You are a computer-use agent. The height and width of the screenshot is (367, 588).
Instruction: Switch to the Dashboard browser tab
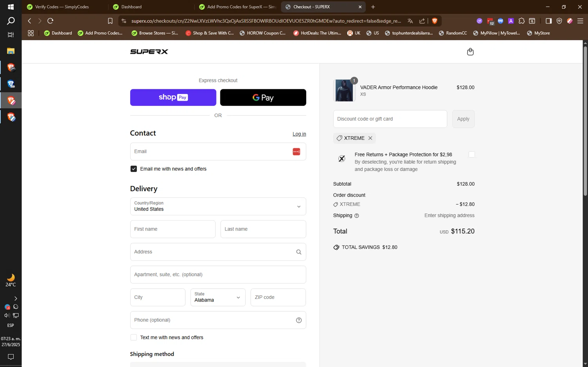pyautogui.click(x=131, y=7)
